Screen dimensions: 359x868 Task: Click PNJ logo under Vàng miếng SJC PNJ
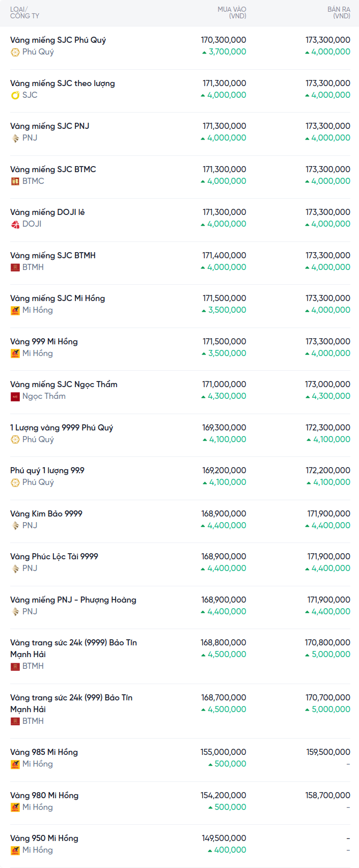tap(15, 138)
